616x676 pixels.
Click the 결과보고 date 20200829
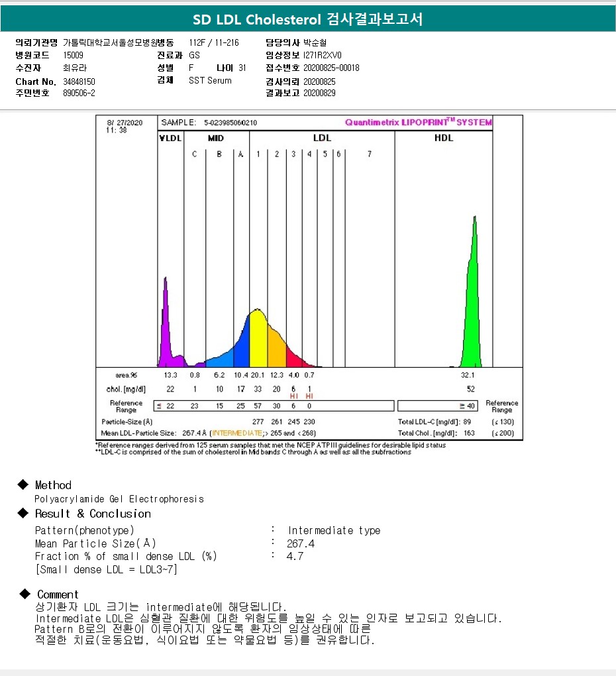coord(319,93)
